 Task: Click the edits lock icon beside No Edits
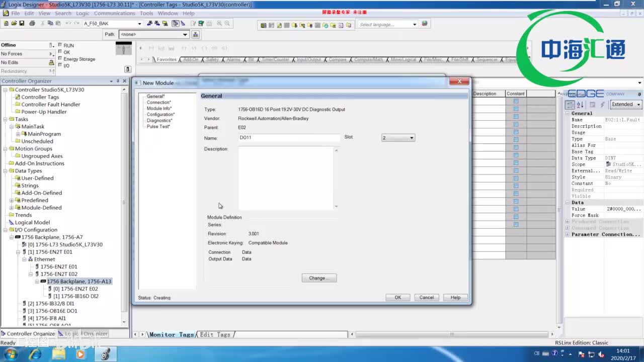[x=51, y=62]
